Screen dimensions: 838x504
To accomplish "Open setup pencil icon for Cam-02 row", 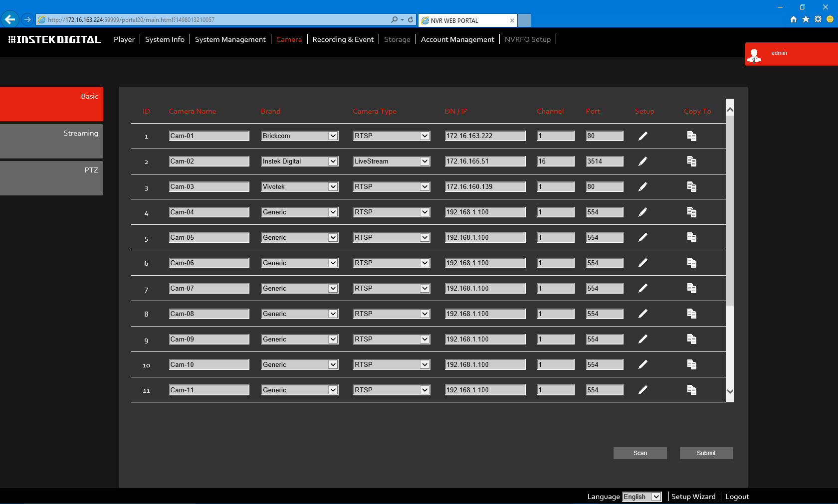I will pyautogui.click(x=643, y=162).
